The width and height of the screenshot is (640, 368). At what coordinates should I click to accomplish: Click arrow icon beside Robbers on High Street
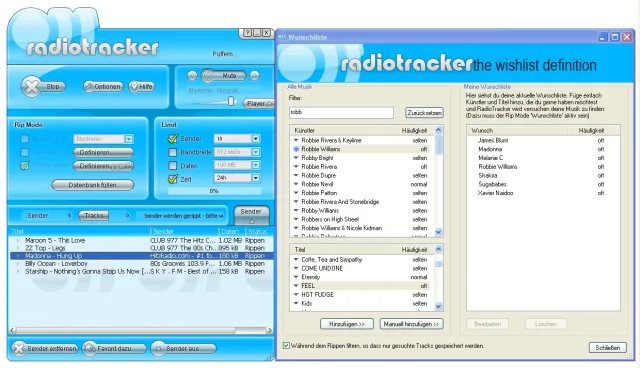click(x=296, y=219)
